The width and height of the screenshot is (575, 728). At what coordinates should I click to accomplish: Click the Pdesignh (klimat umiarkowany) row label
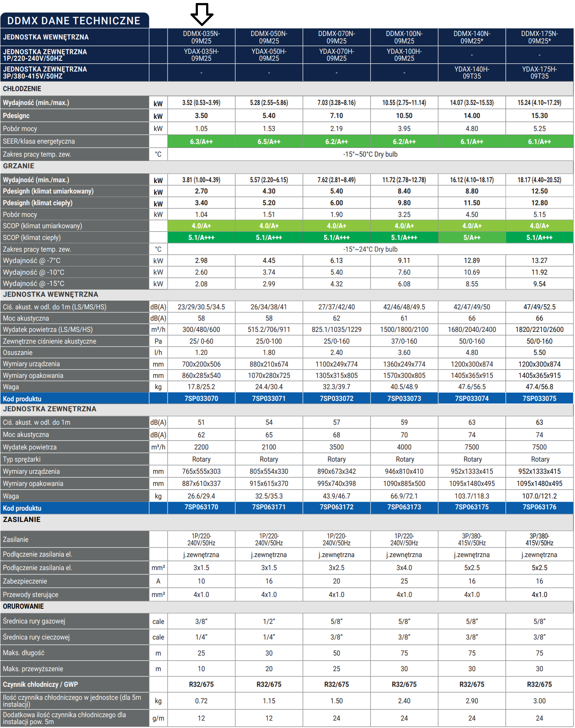coord(48,191)
